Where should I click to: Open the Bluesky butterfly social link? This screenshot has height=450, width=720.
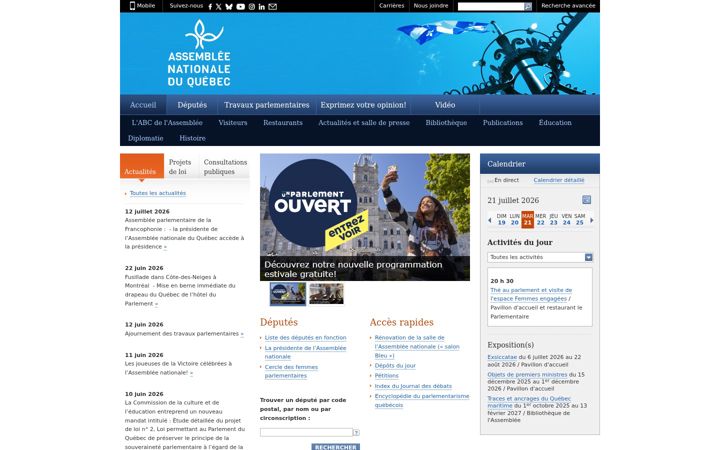click(x=229, y=7)
